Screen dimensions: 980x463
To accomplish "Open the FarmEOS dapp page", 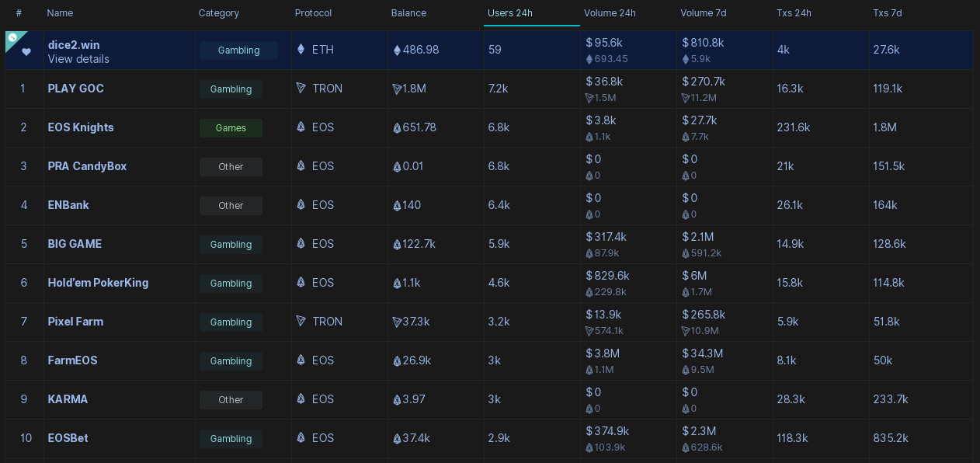I will pyautogui.click(x=72, y=360).
